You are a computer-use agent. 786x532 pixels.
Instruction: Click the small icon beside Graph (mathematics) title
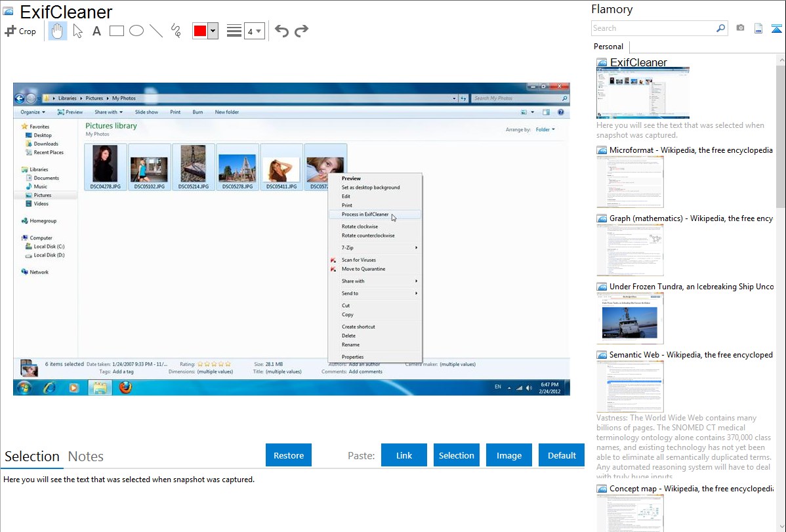coord(602,218)
